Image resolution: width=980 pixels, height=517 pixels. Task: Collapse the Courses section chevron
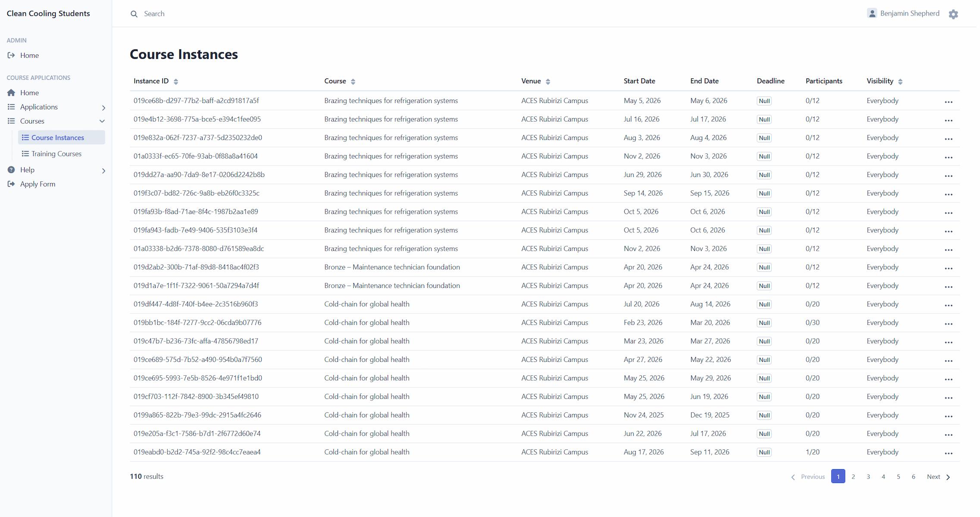tap(102, 121)
